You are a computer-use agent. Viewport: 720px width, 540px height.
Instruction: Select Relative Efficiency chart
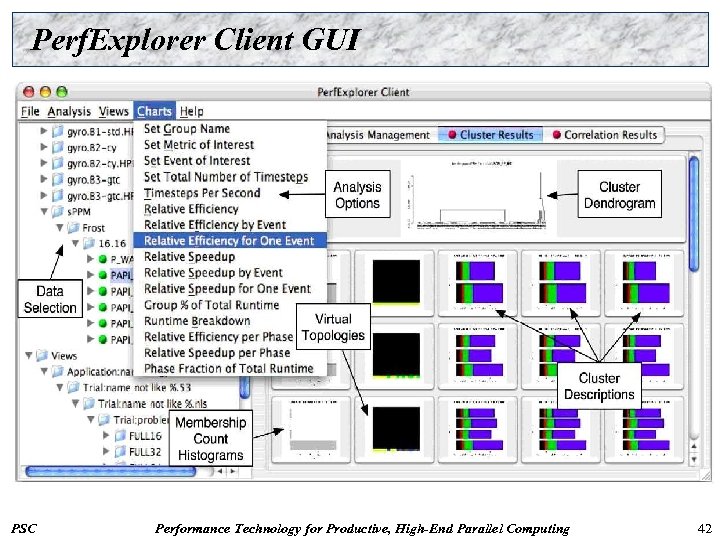230,209
